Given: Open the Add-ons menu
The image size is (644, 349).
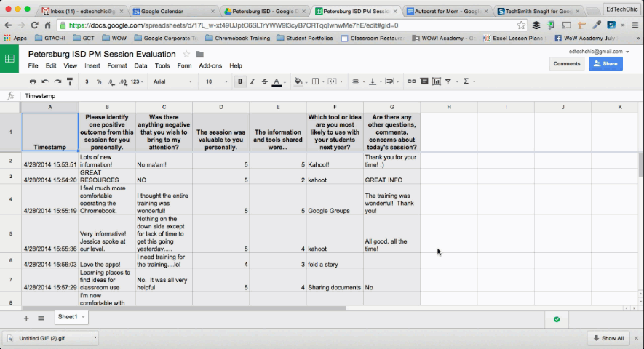Looking at the screenshot, I should click(210, 65).
